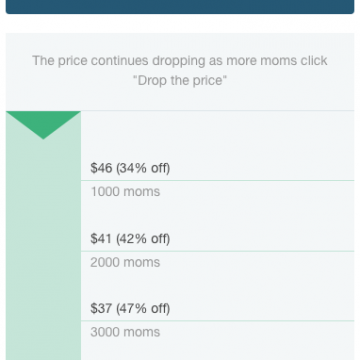Image resolution: width=360 pixels, height=360 pixels.
Task: Click the (34% off) discount text
Action: point(143,168)
